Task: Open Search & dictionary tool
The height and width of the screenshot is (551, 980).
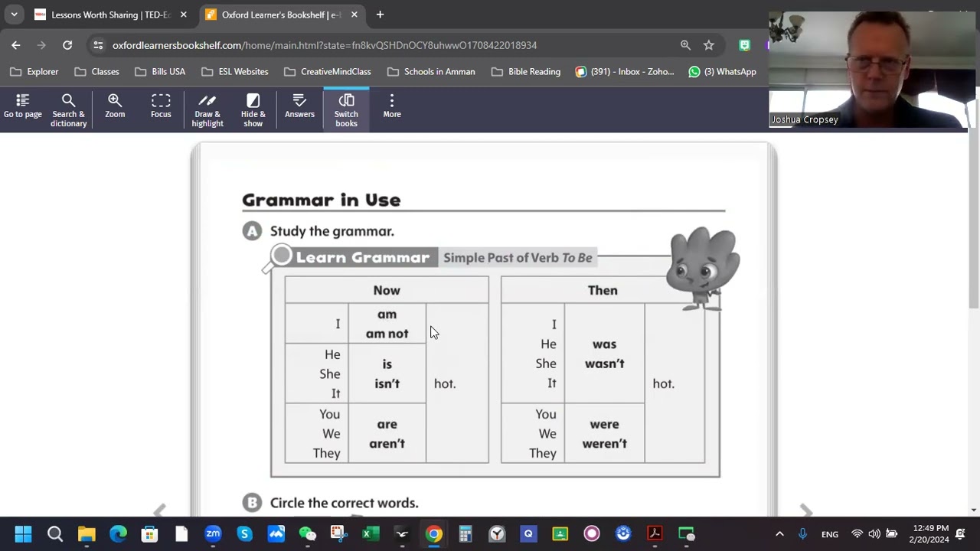Action: point(68,110)
